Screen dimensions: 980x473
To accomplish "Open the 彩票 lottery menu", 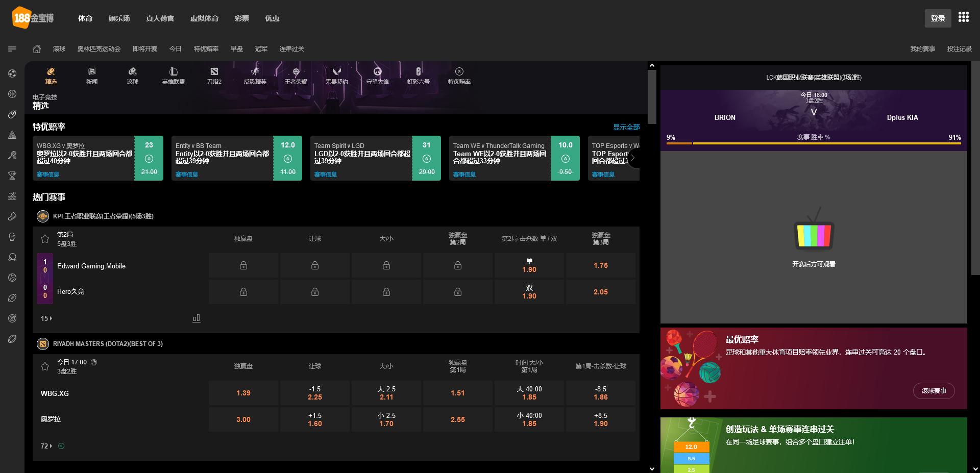I will pyautogui.click(x=242, y=18).
